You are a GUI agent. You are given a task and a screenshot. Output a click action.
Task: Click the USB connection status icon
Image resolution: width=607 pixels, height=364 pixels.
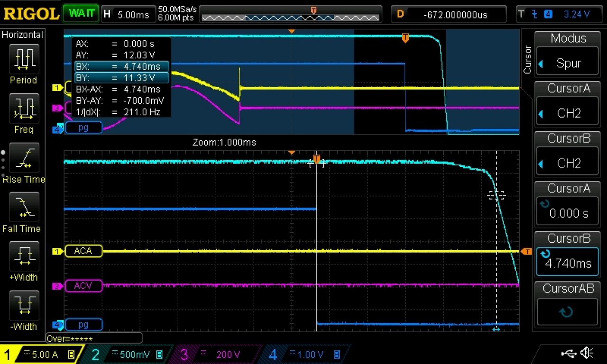[x=568, y=353]
